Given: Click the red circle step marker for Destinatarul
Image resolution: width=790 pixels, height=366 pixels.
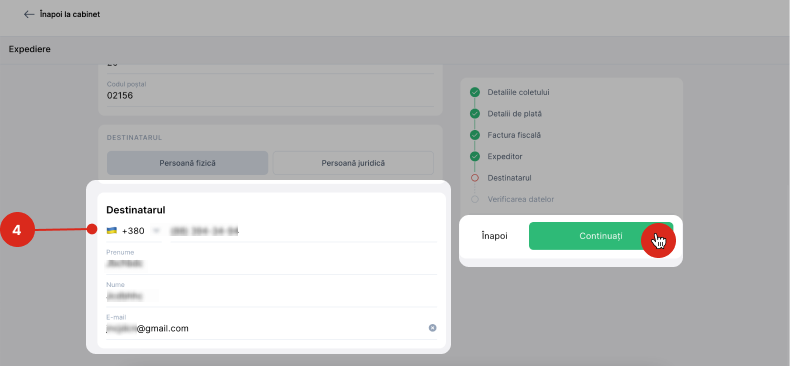Looking at the screenshot, I should [475, 178].
